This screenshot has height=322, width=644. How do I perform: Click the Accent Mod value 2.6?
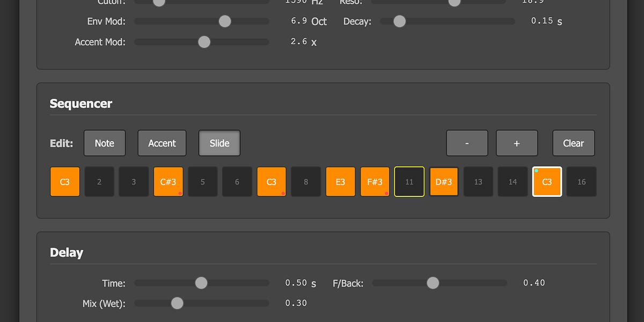(x=299, y=41)
